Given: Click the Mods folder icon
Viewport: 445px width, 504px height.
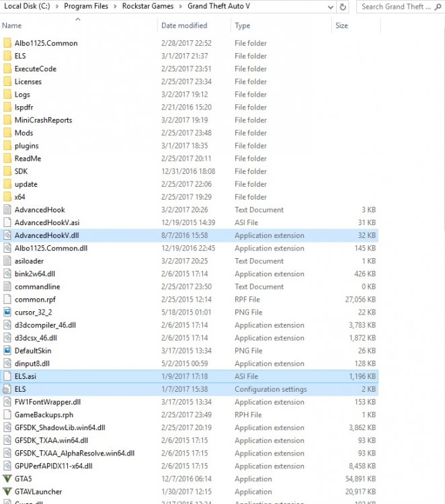Looking at the screenshot, I should coord(7,133).
